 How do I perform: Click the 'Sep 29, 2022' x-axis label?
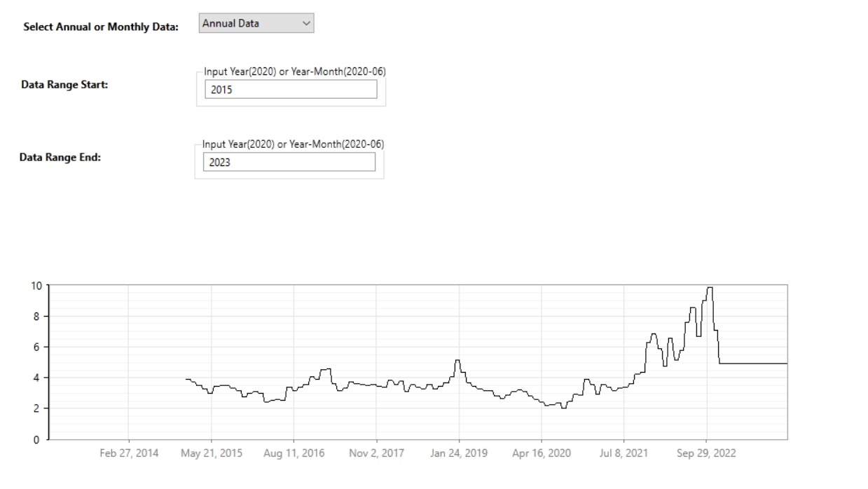click(706, 453)
